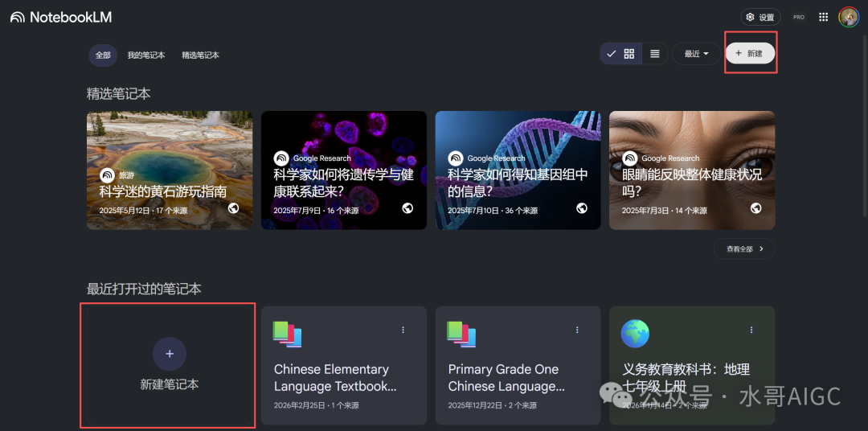Switch to list view layout
Screen dimensions: 868x431
click(655, 54)
